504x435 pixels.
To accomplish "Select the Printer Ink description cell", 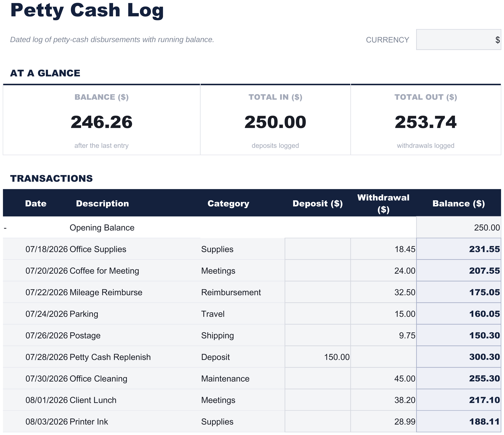I will point(135,421).
